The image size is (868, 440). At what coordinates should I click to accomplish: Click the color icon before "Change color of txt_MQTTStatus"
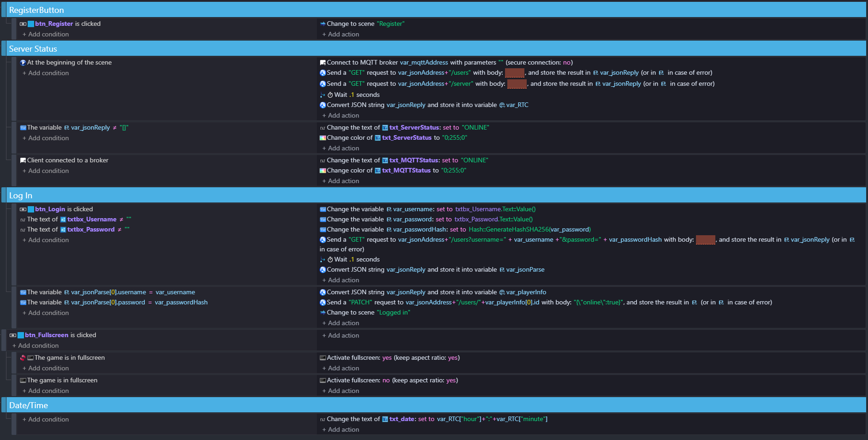coord(323,171)
